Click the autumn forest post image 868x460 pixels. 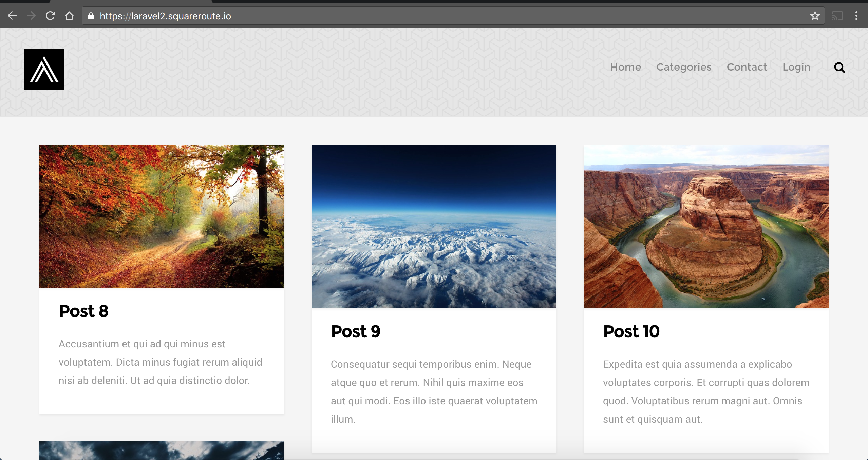pyautogui.click(x=162, y=216)
